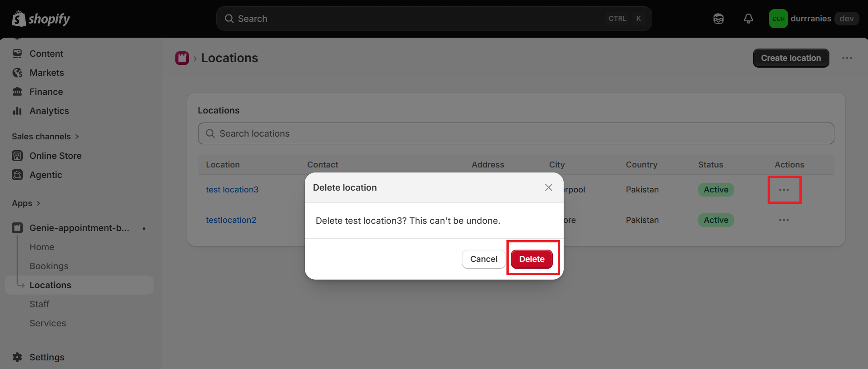Cancel the delete confirmation
The width and height of the screenshot is (868, 369).
point(484,259)
